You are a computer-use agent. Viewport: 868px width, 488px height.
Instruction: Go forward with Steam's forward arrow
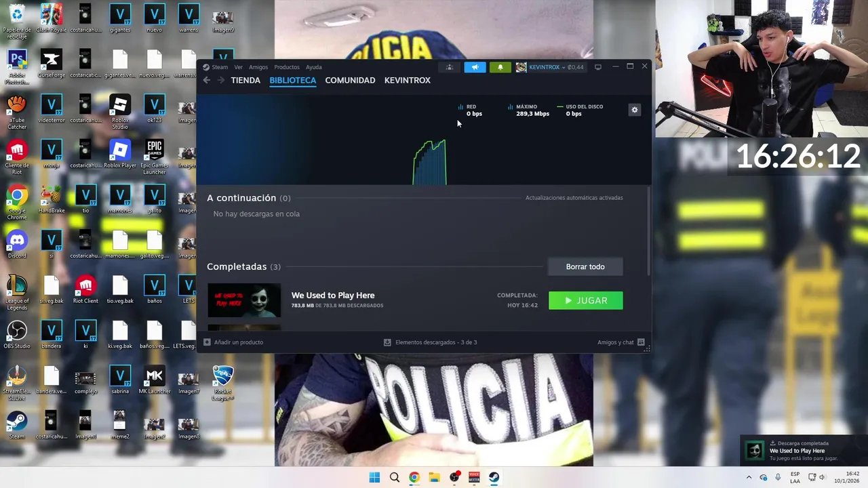point(220,80)
